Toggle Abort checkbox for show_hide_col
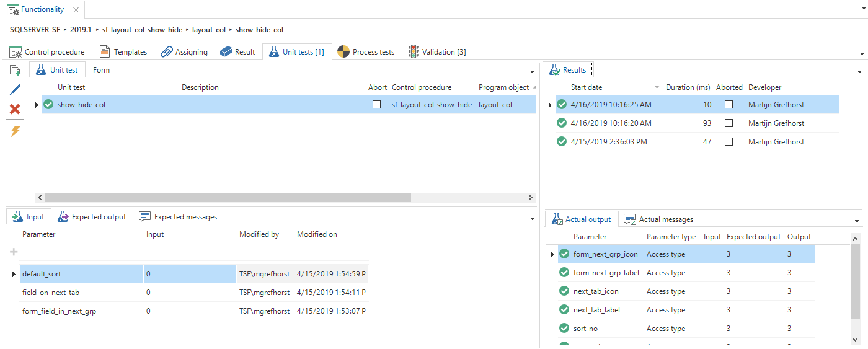Image resolution: width=868 pixels, height=349 pixels. [x=376, y=105]
